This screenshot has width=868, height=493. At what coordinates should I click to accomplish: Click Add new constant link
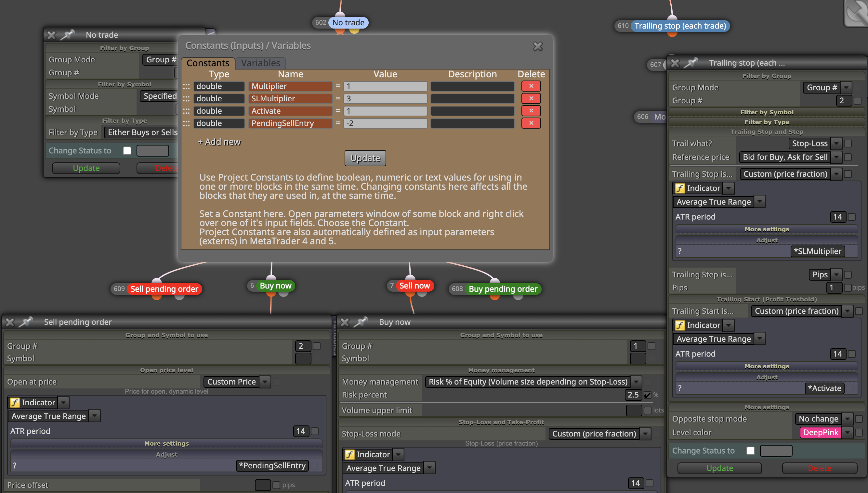point(219,142)
